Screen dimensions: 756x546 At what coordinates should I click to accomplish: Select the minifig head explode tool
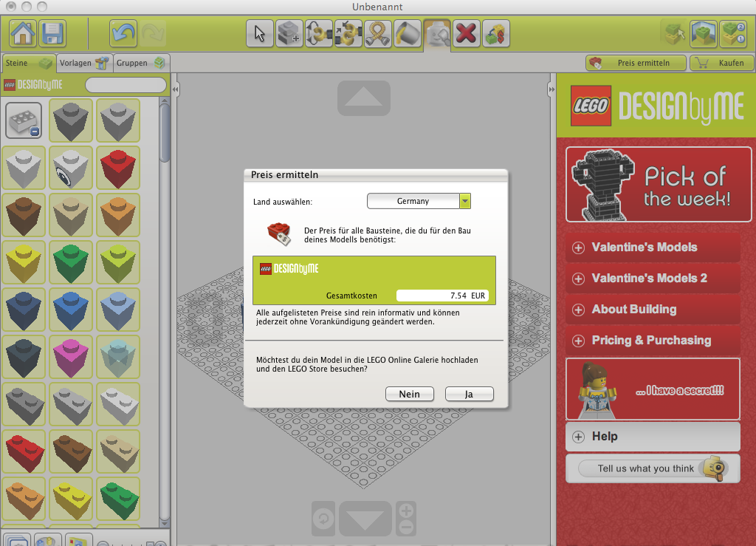point(437,33)
